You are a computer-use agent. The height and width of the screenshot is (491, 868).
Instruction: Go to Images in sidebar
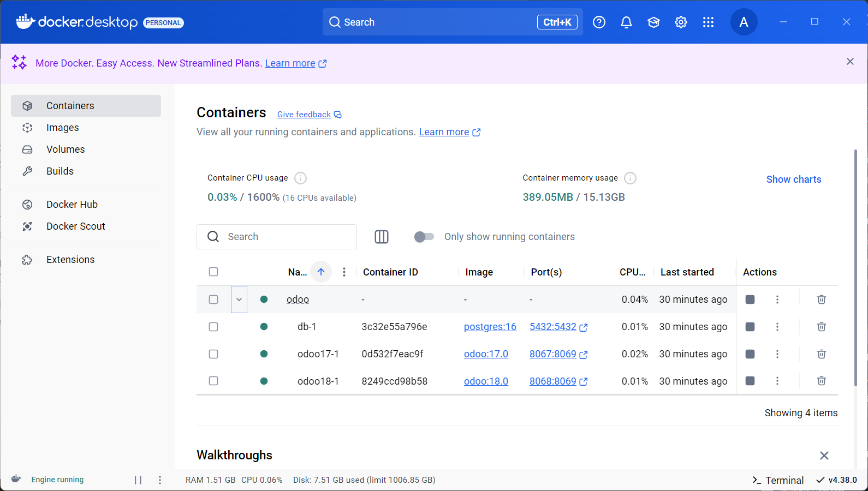(86, 128)
